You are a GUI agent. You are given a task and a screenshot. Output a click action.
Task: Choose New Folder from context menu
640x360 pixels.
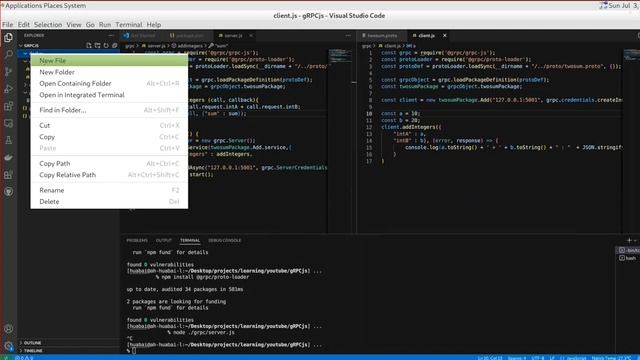(x=109, y=72)
